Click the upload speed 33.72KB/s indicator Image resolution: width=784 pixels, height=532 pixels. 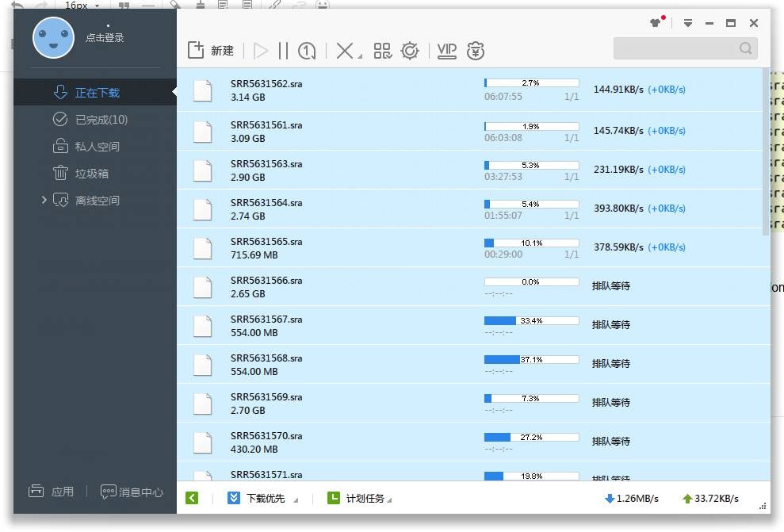pyautogui.click(x=710, y=498)
